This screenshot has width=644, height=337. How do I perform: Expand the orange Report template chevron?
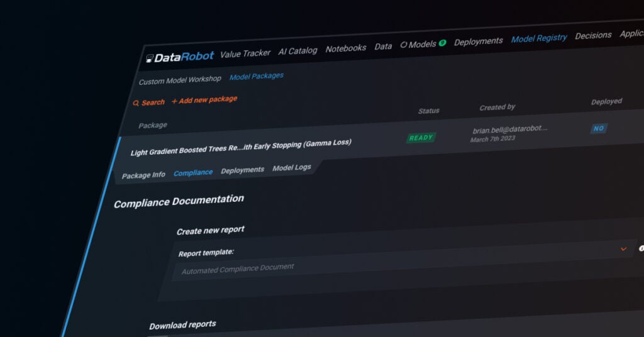(x=623, y=249)
